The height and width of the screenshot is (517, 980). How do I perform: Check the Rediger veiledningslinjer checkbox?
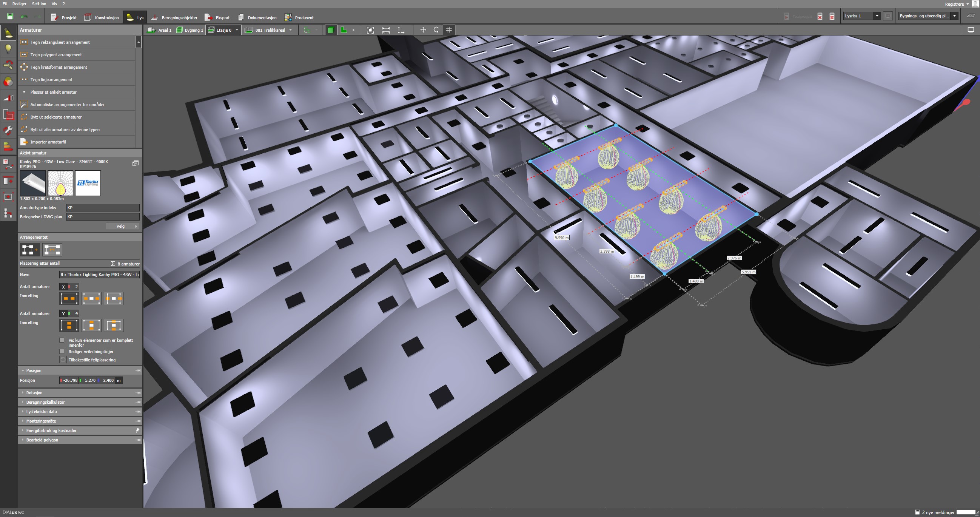[x=62, y=351]
